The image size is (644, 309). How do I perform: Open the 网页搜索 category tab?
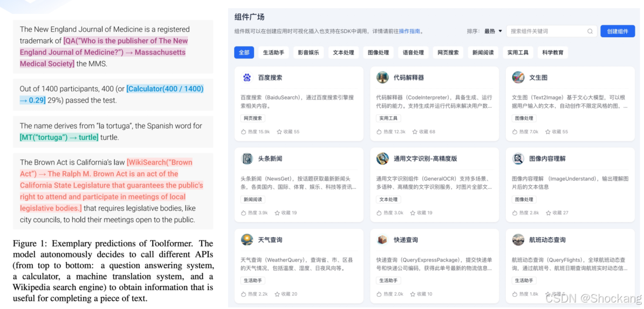(x=448, y=53)
